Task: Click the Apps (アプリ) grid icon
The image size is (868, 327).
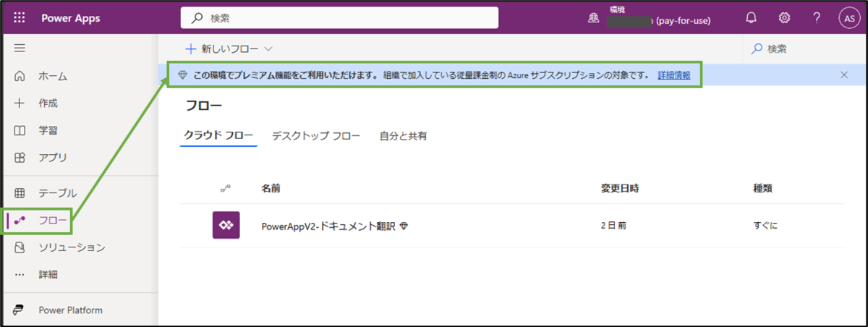Action: pyautogui.click(x=20, y=157)
